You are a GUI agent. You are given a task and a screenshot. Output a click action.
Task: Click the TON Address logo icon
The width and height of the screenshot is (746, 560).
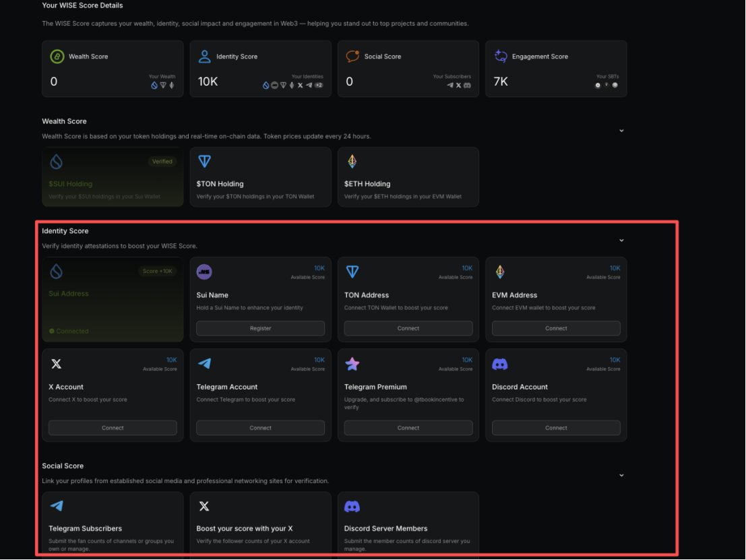click(352, 272)
